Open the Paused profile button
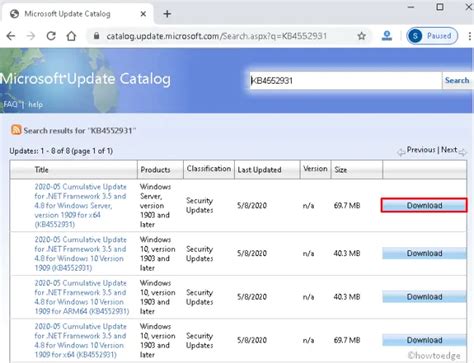The width and height of the screenshot is (474, 363). [x=432, y=36]
